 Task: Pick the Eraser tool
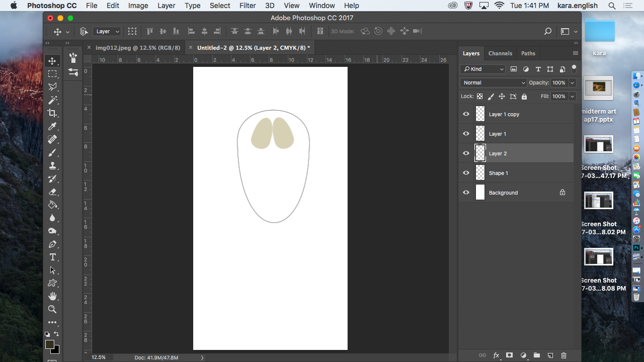[52, 192]
